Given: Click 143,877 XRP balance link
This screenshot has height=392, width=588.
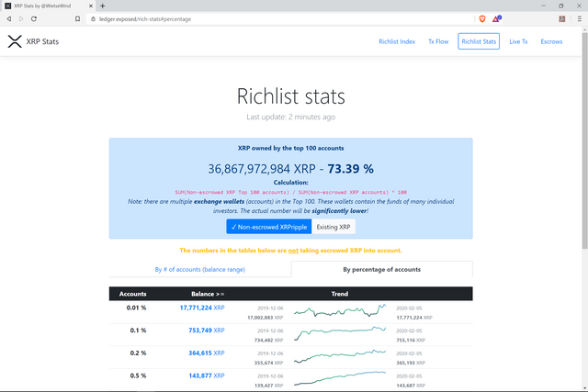Looking at the screenshot, I should pyautogui.click(x=206, y=375).
